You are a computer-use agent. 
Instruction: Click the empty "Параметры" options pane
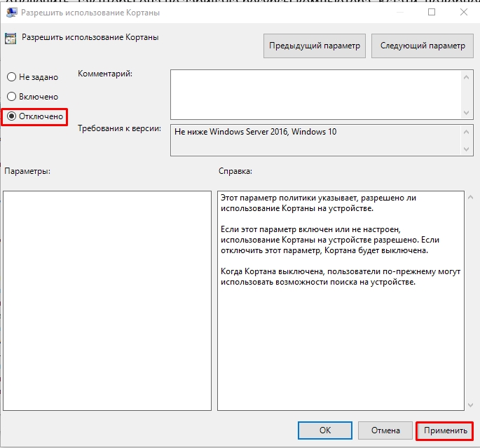(107, 301)
